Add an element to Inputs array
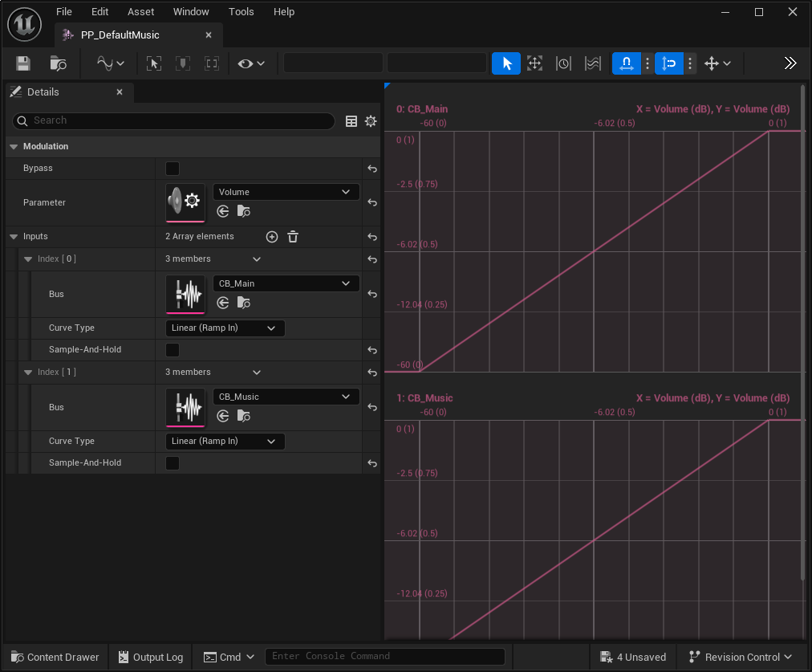The image size is (812, 672). tap(272, 237)
